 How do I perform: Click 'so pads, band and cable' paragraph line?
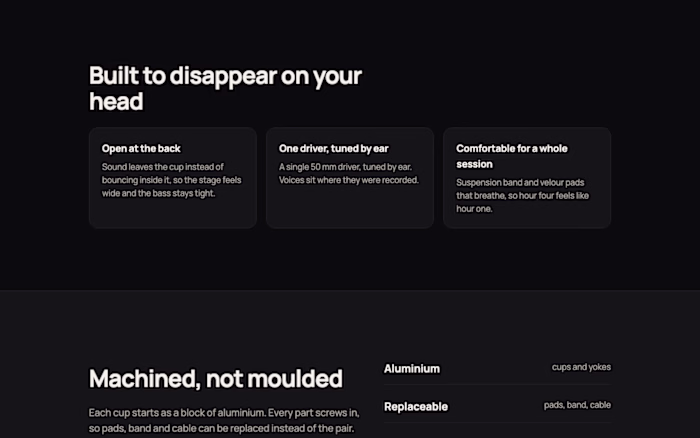point(221,428)
